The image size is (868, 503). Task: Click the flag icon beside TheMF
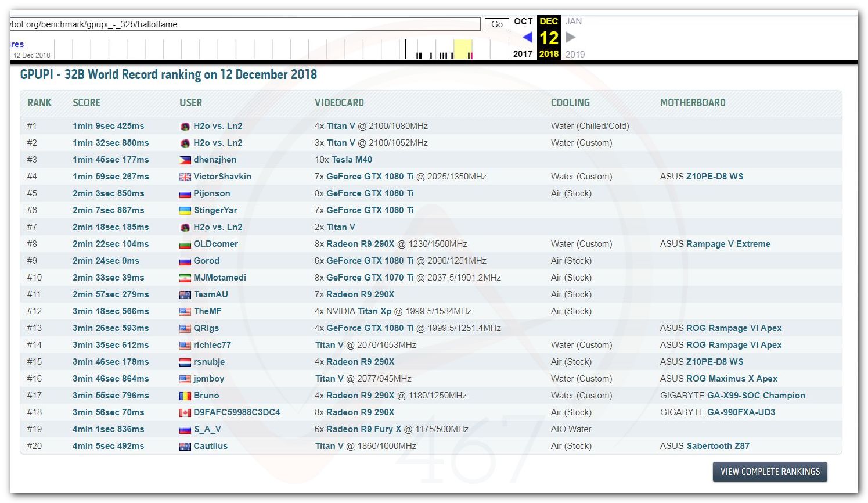[x=185, y=311]
